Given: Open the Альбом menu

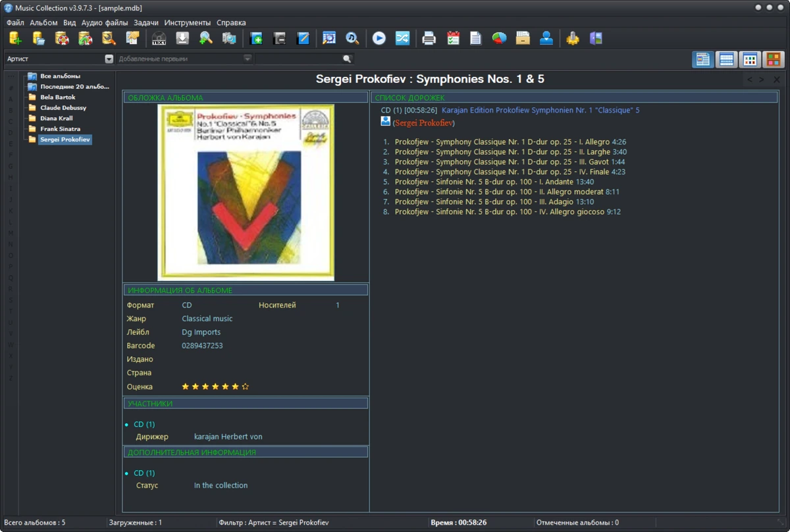Looking at the screenshot, I should pyautogui.click(x=43, y=22).
